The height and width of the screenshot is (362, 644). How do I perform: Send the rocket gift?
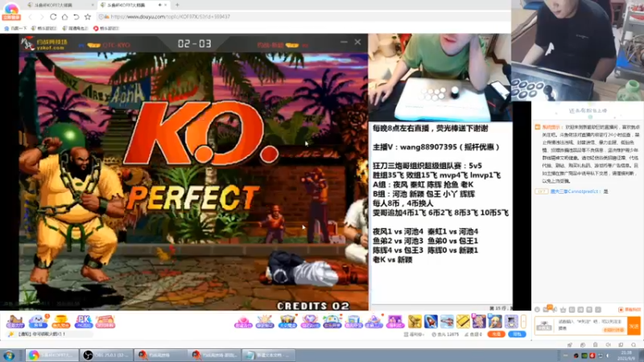(431, 321)
